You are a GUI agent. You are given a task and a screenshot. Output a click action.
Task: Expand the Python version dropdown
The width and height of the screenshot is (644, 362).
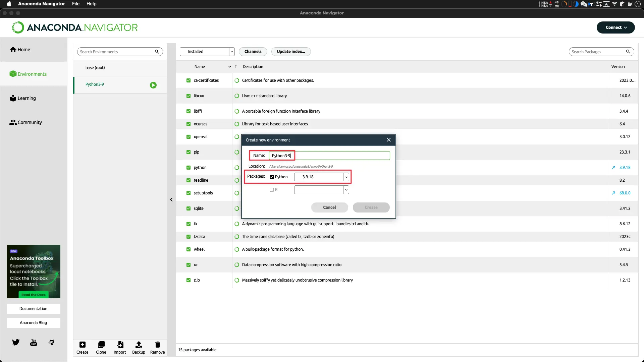346,177
